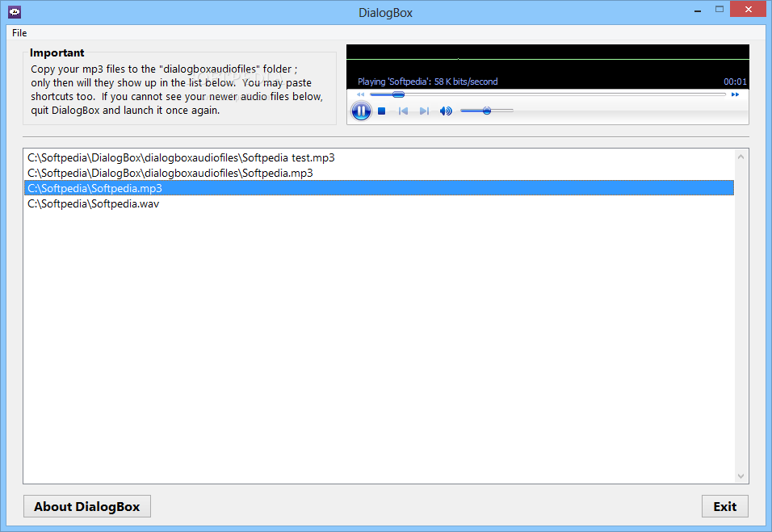Select the dialogboxaudiofiles\Softpedia.mp3 entry
This screenshot has height=532, width=772.
tap(379, 173)
